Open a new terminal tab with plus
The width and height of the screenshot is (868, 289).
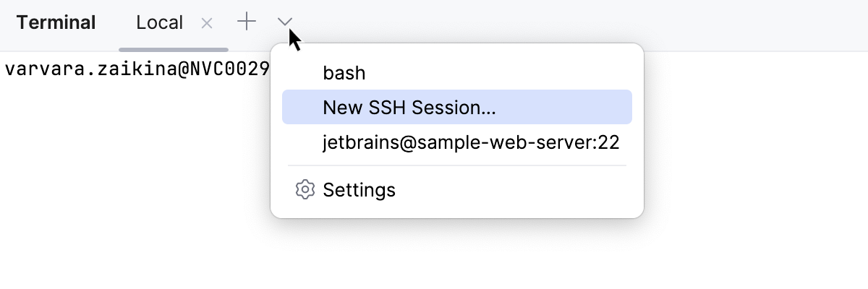tap(247, 22)
